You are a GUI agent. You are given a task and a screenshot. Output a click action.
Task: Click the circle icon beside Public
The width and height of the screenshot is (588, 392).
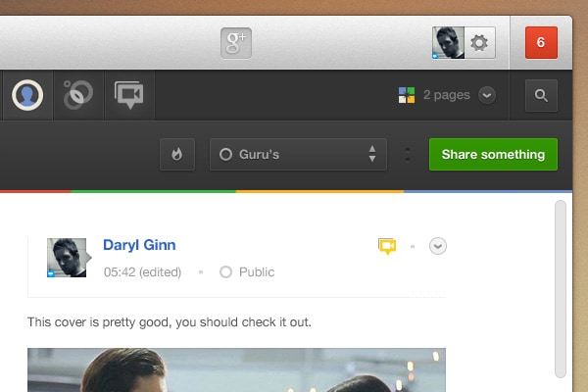(225, 272)
